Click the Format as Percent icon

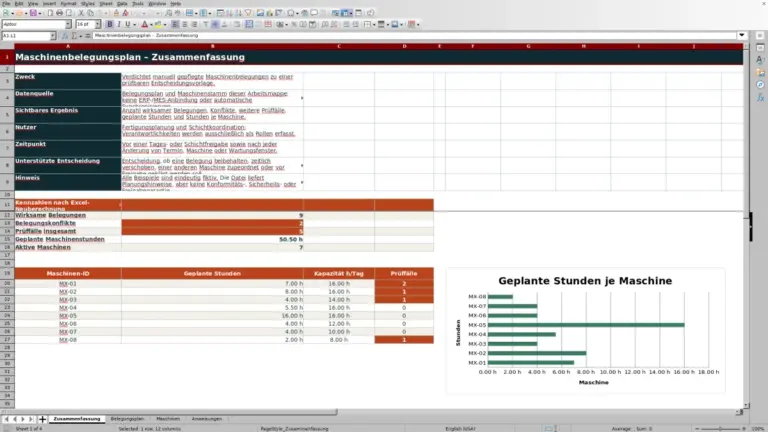click(294, 24)
